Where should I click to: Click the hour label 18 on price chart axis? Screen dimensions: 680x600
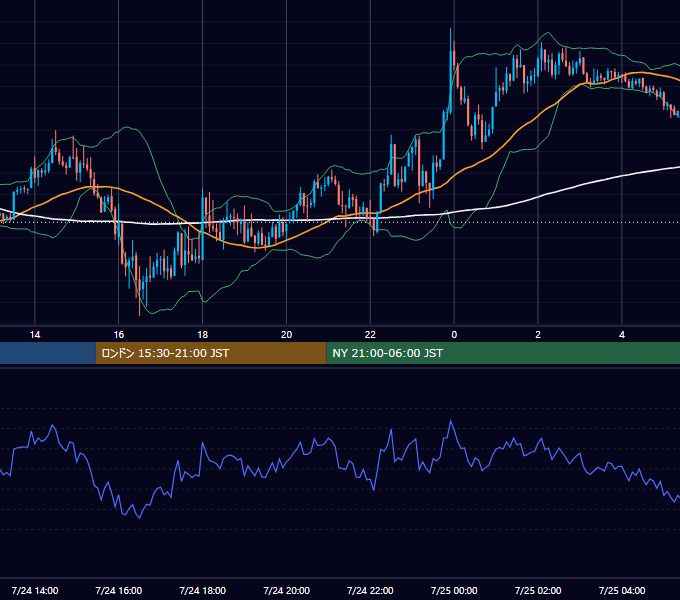203,335
